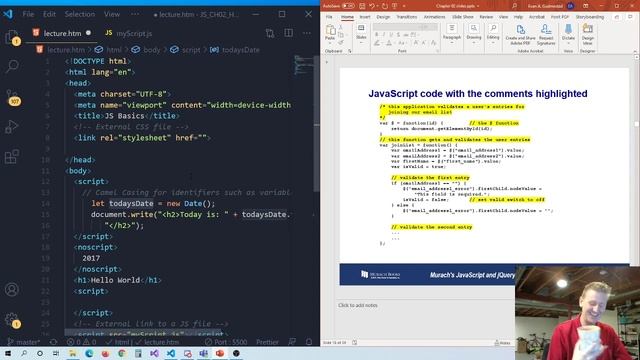Open Source Control view with 107 badge

tap(12, 97)
